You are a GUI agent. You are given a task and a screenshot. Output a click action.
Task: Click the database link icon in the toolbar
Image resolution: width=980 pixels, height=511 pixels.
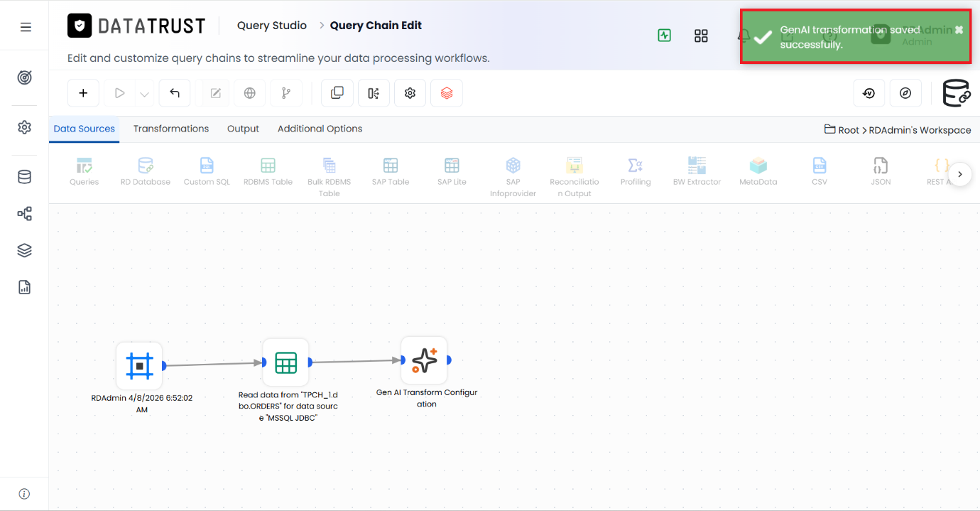[x=956, y=93]
